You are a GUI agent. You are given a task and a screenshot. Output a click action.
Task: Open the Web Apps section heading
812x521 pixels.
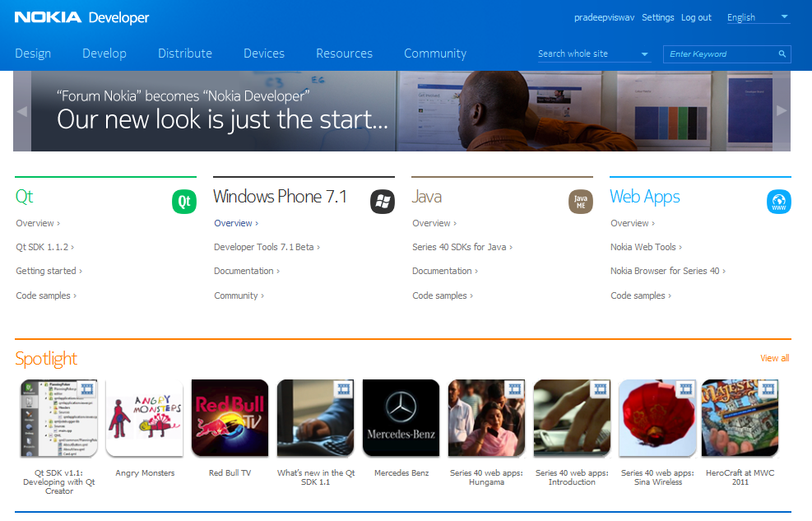[645, 197]
